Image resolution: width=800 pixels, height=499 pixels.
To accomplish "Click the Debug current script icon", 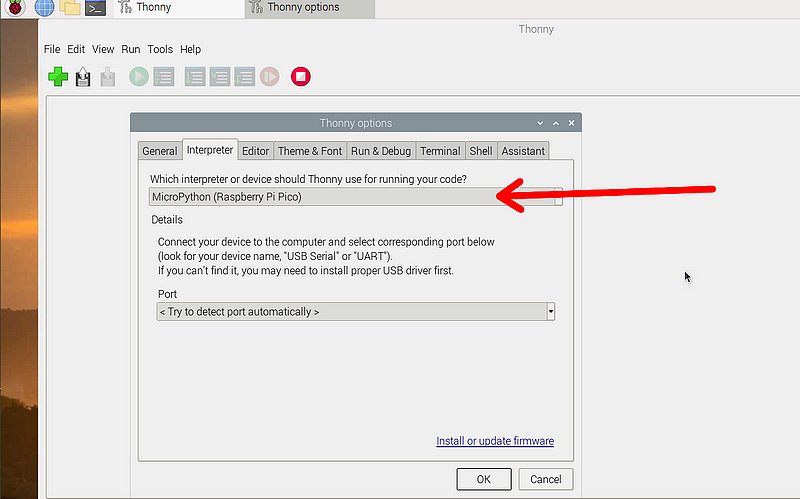I will pyautogui.click(x=164, y=77).
